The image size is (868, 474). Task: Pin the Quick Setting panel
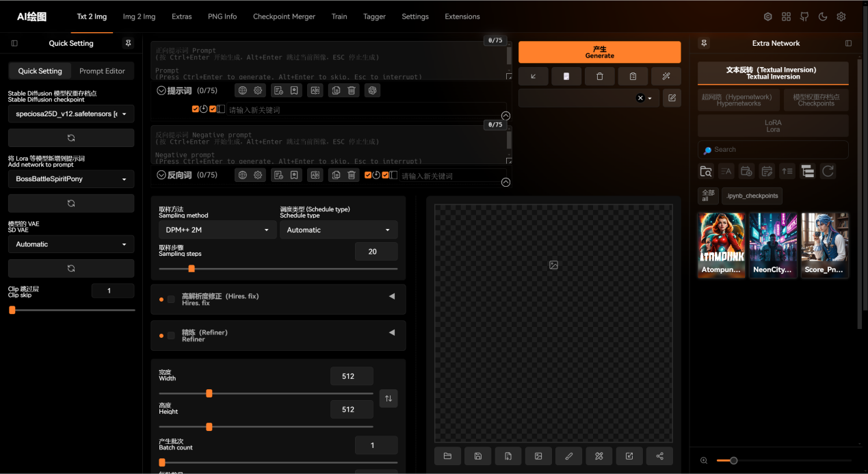pos(127,43)
